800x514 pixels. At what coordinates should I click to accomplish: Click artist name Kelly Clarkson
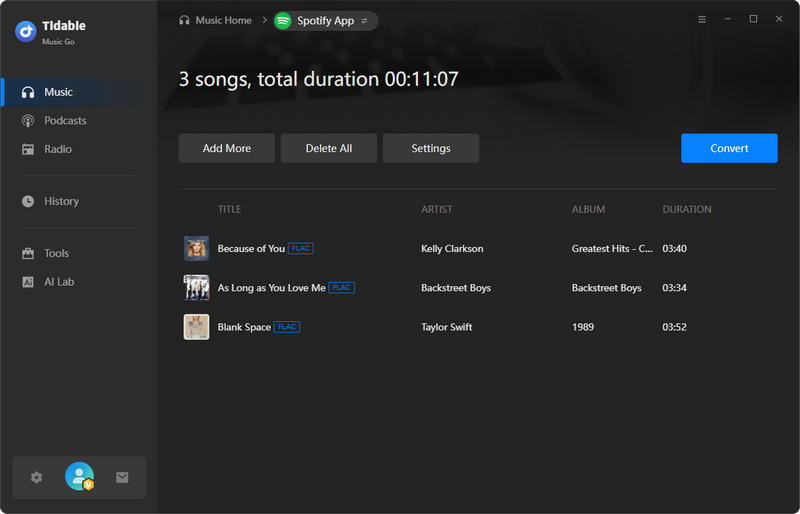tap(452, 249)
